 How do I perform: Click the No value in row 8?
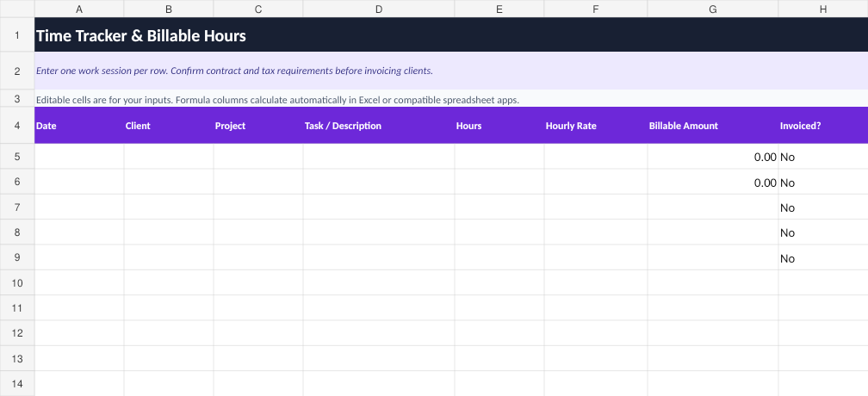click(x=787, y=232)
